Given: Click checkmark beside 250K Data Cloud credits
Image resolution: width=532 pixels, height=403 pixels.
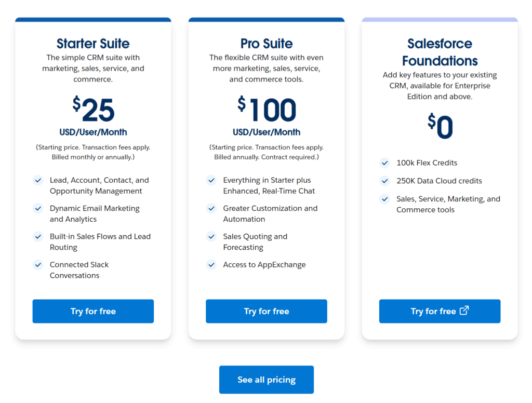Looking at the screenshot, I should [x=384, y=181].
